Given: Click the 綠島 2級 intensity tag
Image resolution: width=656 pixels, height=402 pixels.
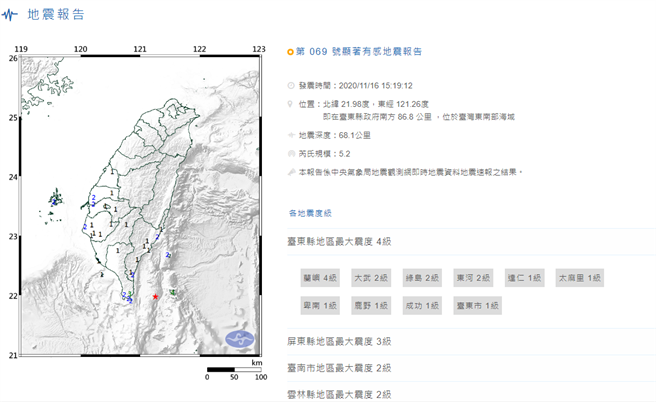Looking at the screenshot, I should point(421,277).
